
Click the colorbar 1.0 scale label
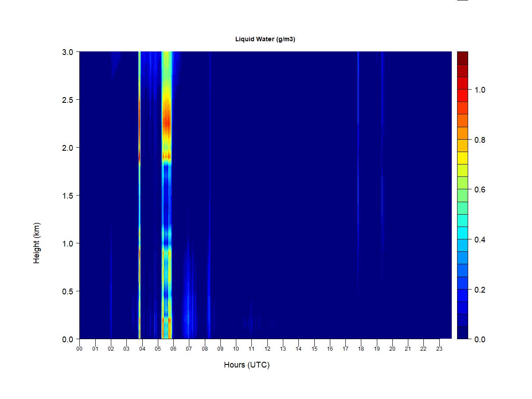pos(480,90)
